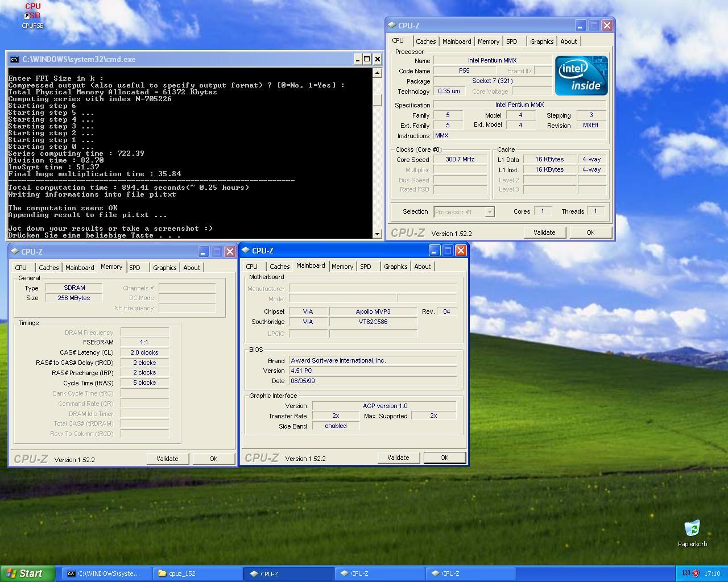Click OK in the Mainboard window
The width and height of the screenshot is (728, 582).
point(444,458)
